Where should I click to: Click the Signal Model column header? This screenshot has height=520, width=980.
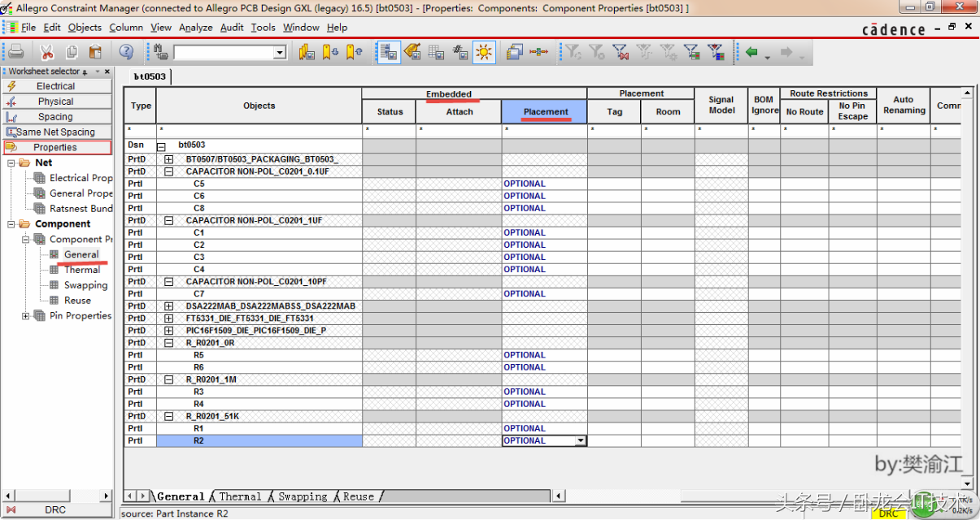[x=721, y=106]
